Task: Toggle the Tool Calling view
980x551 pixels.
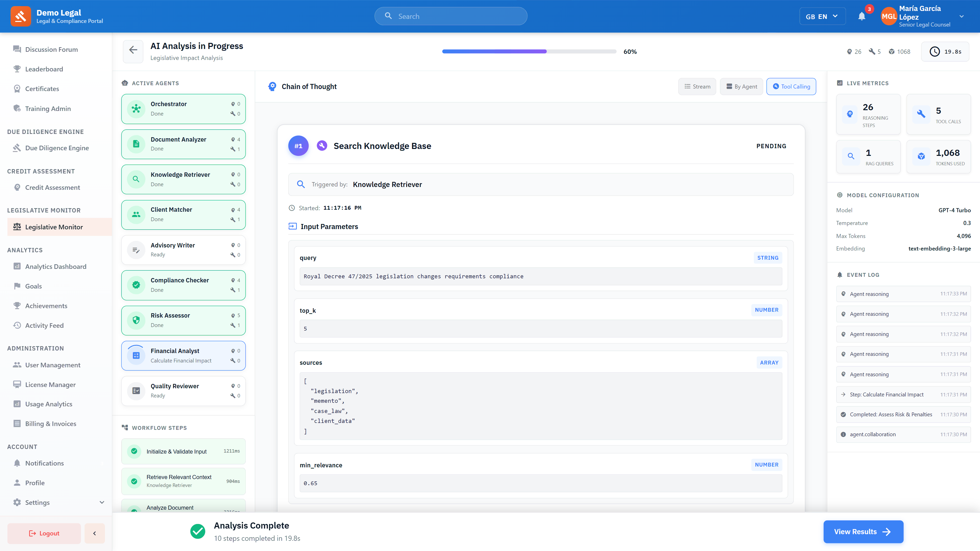Action: tap(791, 86)
